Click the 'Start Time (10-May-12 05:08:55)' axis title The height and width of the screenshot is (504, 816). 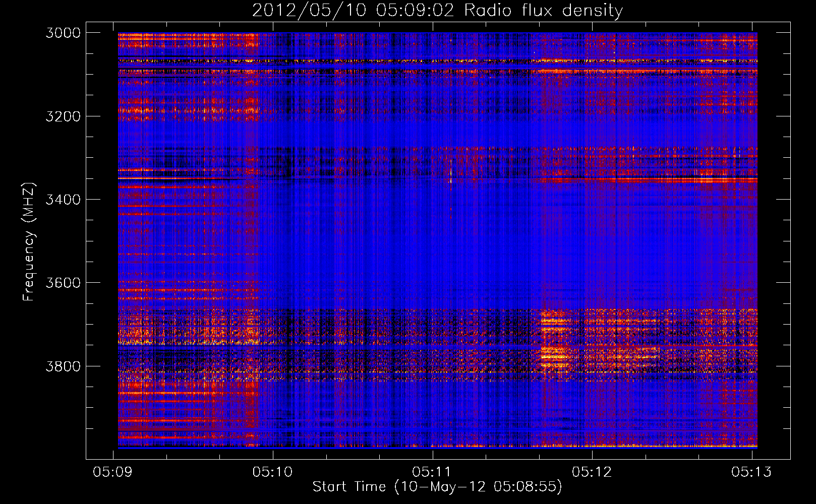click(x=437, y=487)
